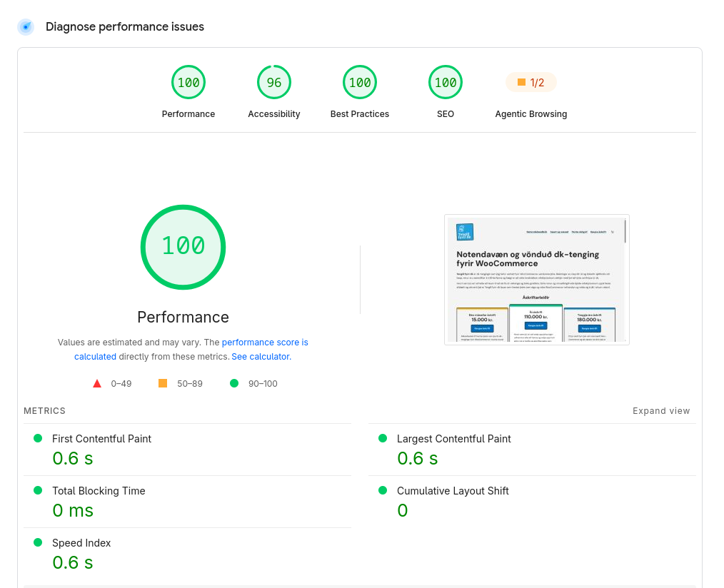Click the Speed Index metric row

click(x=188, y=554)
